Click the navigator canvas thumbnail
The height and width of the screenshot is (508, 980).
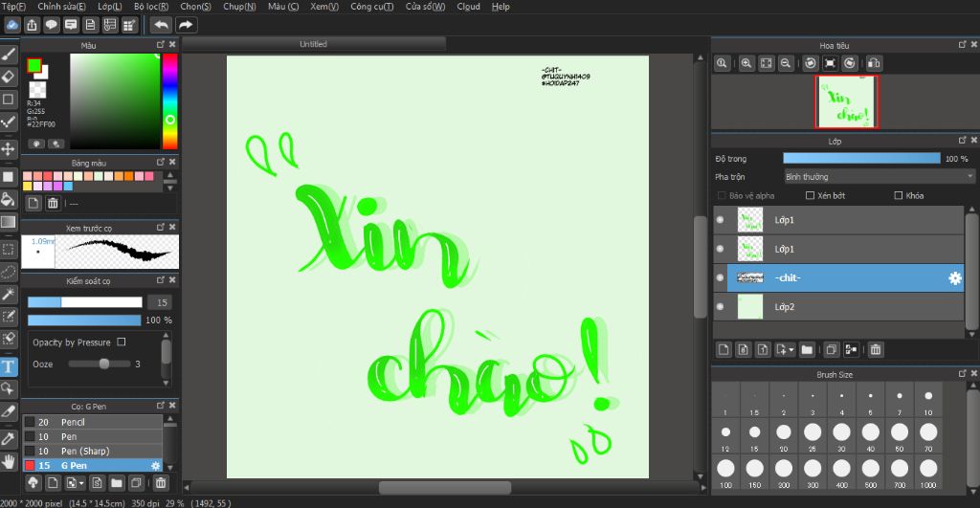847,101
